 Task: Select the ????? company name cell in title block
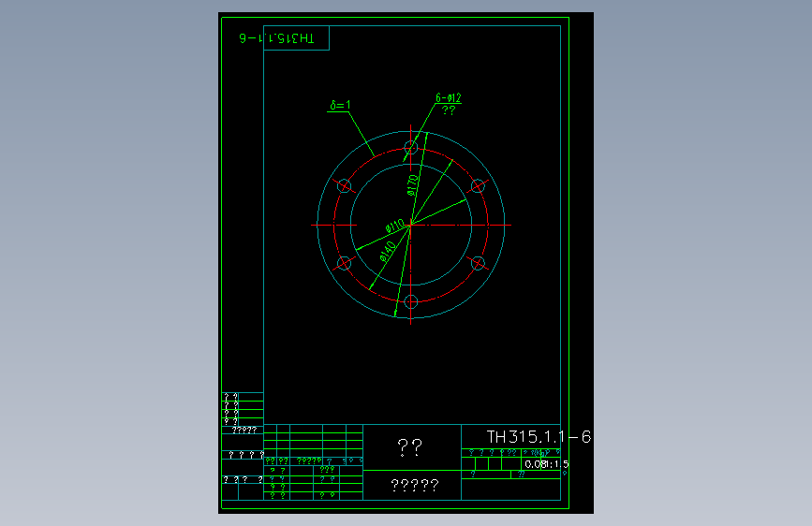click(415, 485)
